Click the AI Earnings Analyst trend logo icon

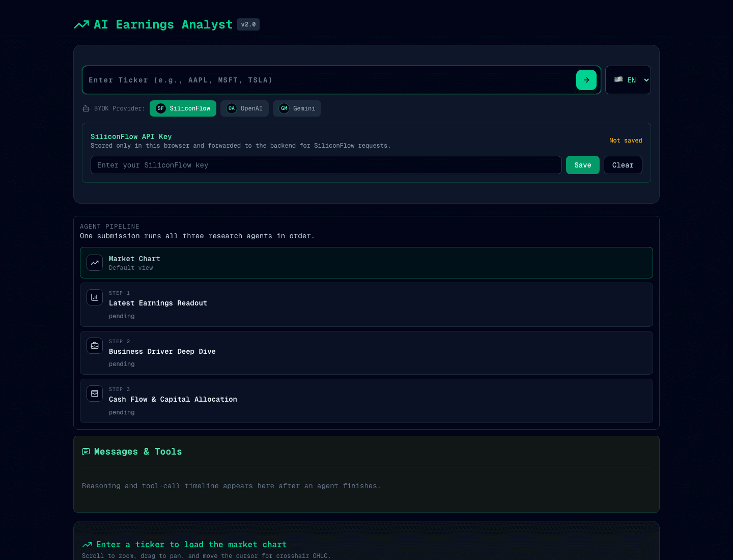pos(81,24)
